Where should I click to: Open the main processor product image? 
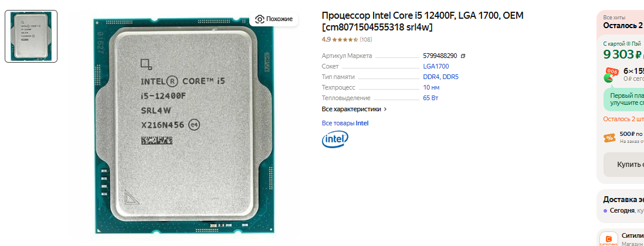coord(183,127)
